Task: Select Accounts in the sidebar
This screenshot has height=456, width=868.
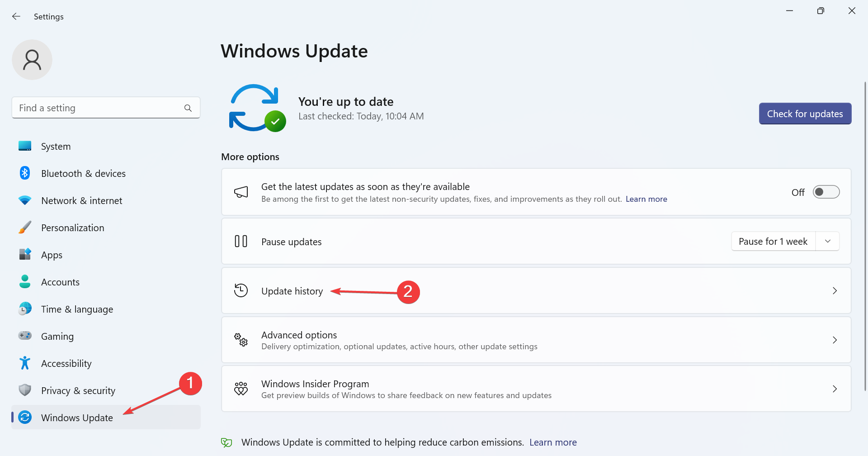Action: pyautogui.click(x=106, y=282)
